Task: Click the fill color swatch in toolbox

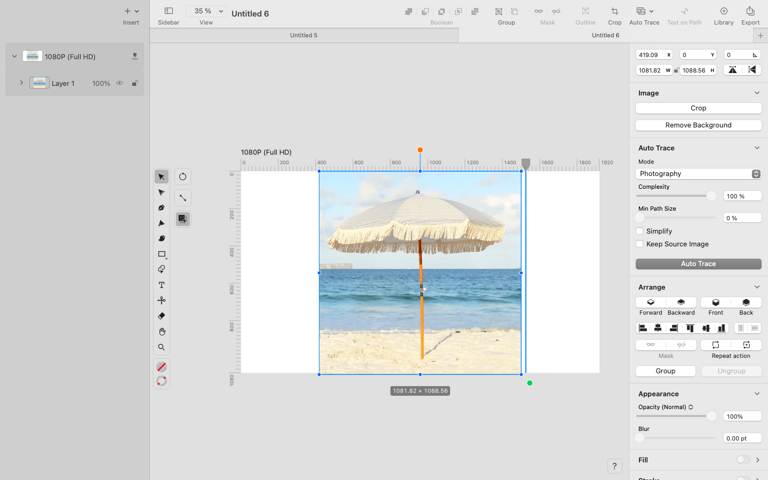Action: [161, 367]
